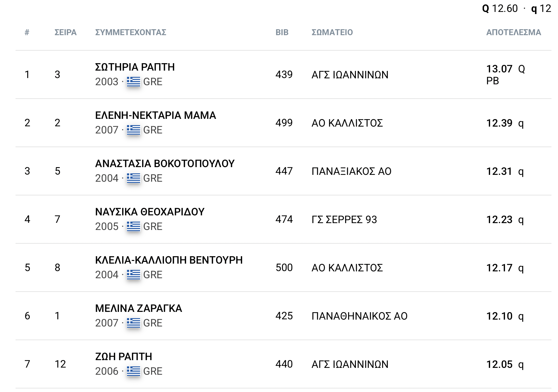Open athlete ΕΛΕΝΗ-ΝΕΚΤΑΡΙΑ ΜΑΜΑ's profile

pyautogui.click(x=155, y=115)
